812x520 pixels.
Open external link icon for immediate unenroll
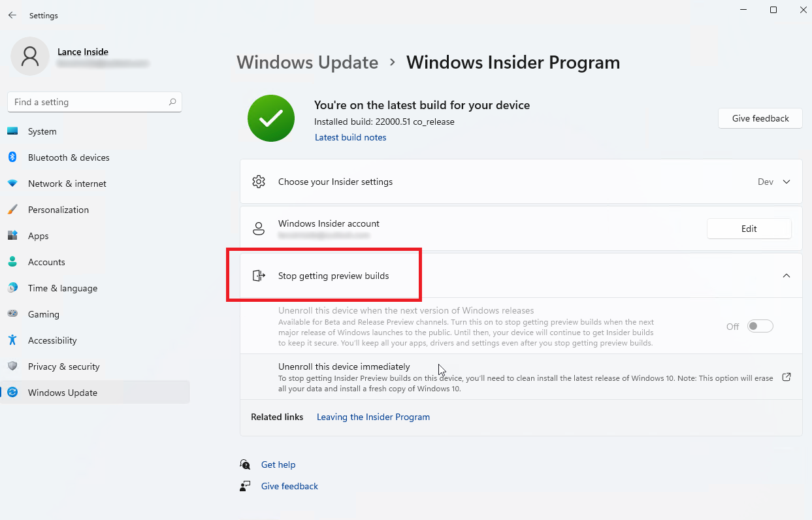click(x=787, y=377)
